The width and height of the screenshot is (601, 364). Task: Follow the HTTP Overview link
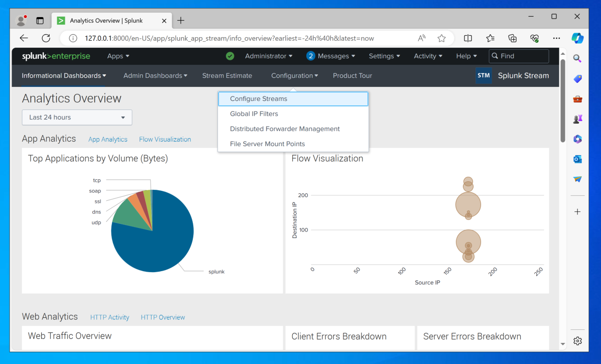click(163, 317)
